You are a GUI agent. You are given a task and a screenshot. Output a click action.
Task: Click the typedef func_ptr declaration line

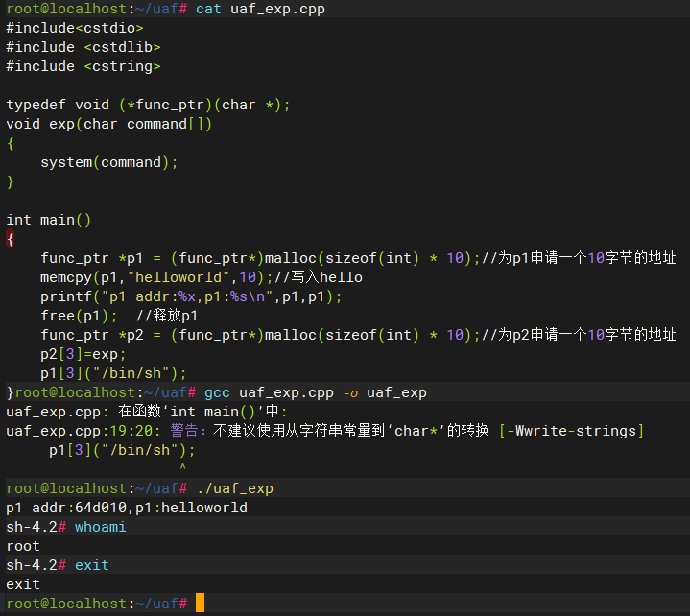(148, 105)
